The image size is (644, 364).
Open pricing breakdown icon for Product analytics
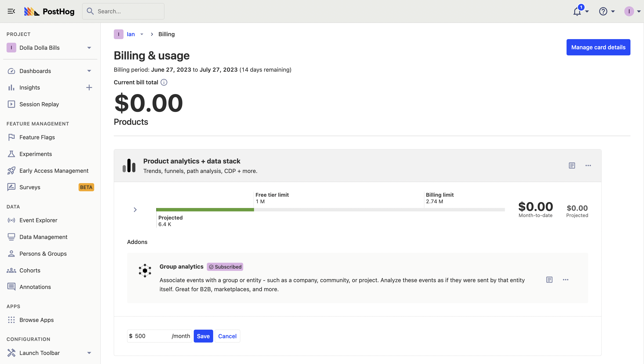click(x=572, y=165)
